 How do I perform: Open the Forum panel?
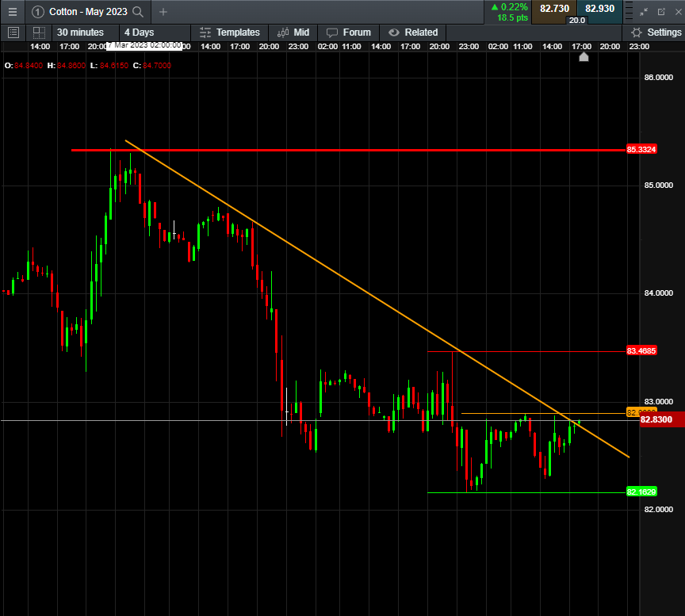pos(349,33)
